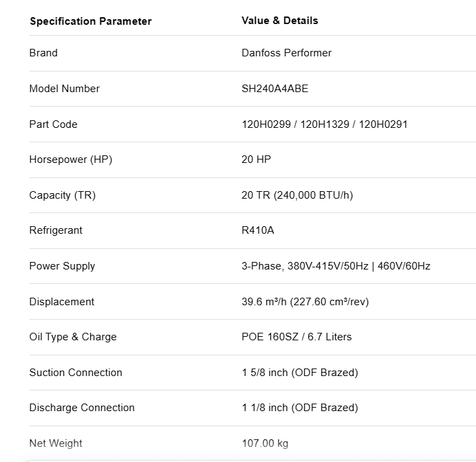Click the 20 TR capacity value
Screen dimensions: 476x462
click(297, 195)
